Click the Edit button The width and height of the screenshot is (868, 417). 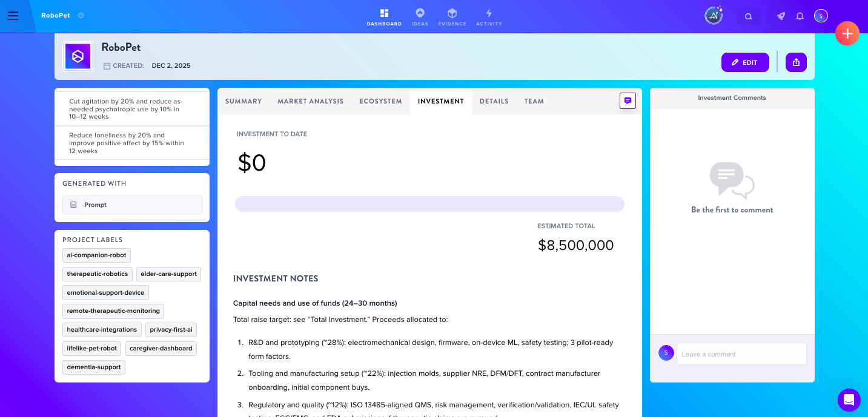[745, 62]
